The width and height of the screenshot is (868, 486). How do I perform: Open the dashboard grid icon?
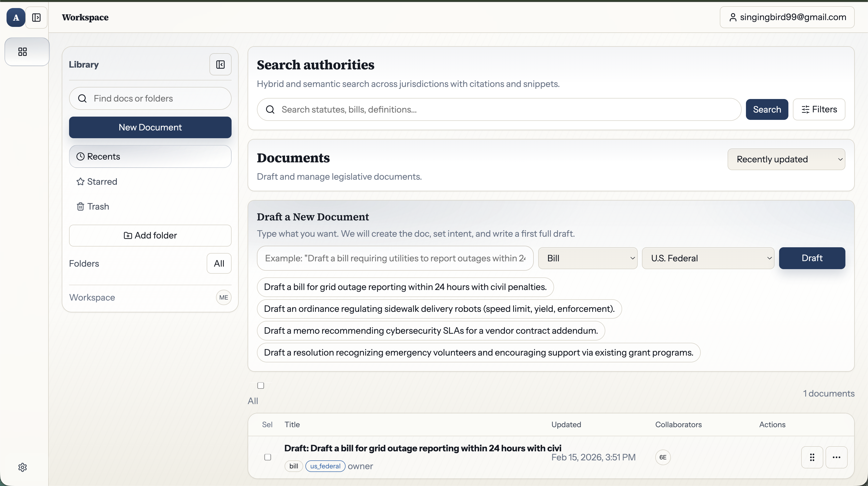pyautogui.click(x=23, y=52)
